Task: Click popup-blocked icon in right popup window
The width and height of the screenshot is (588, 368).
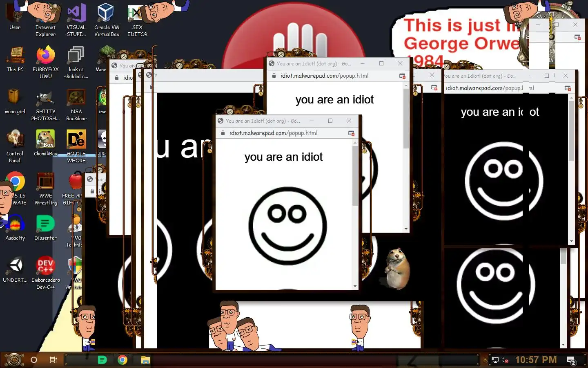Action: [568, 88]
